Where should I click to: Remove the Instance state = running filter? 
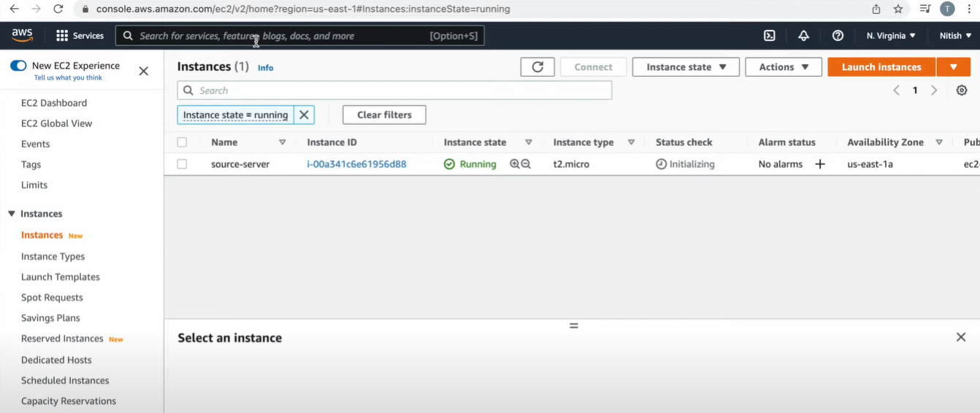304,115
